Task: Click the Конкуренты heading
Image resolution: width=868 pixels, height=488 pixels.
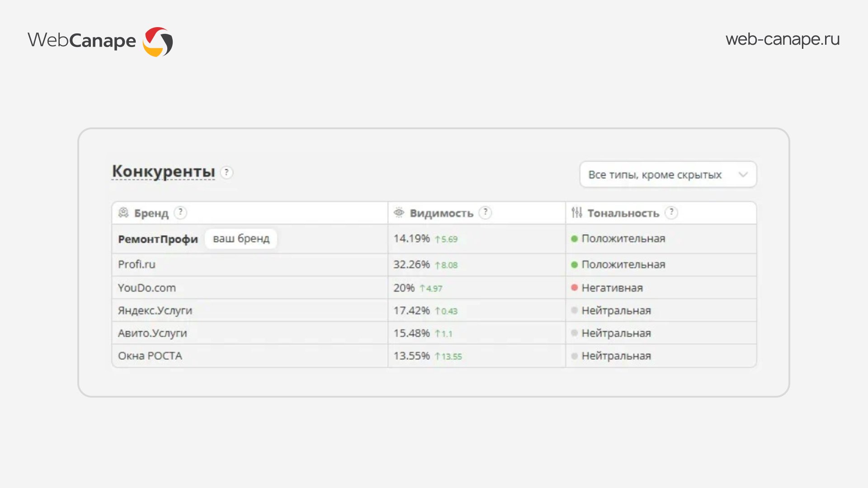Action: point(163,172)
